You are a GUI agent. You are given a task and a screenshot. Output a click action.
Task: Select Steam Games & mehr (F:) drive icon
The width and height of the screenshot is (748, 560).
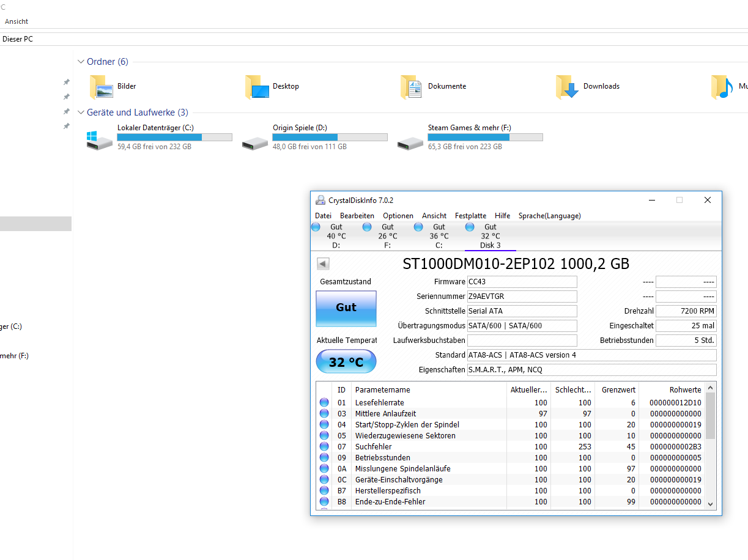coord(410,143)
